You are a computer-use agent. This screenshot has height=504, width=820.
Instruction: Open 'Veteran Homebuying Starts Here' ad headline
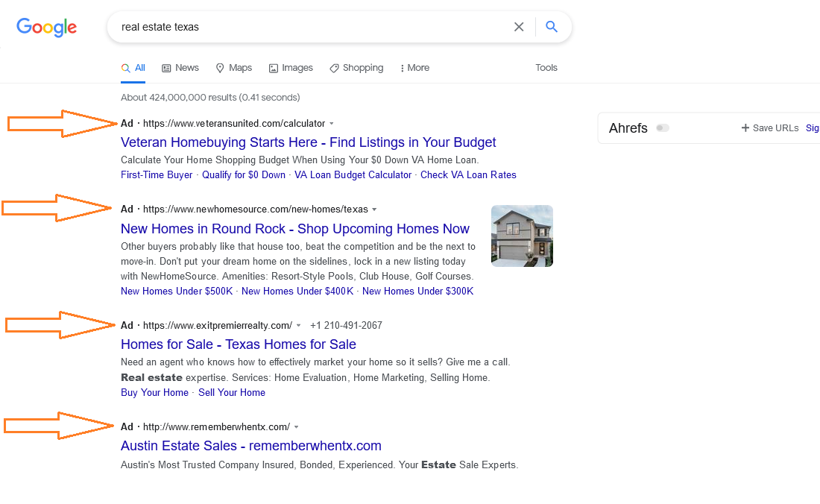[x=308, y=142]
